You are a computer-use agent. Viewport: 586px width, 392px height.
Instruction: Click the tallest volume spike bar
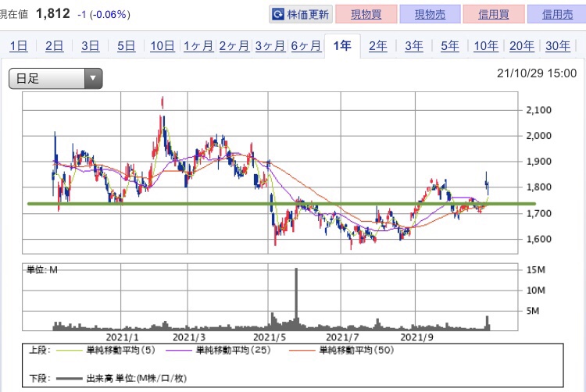(x=296, y=298)
